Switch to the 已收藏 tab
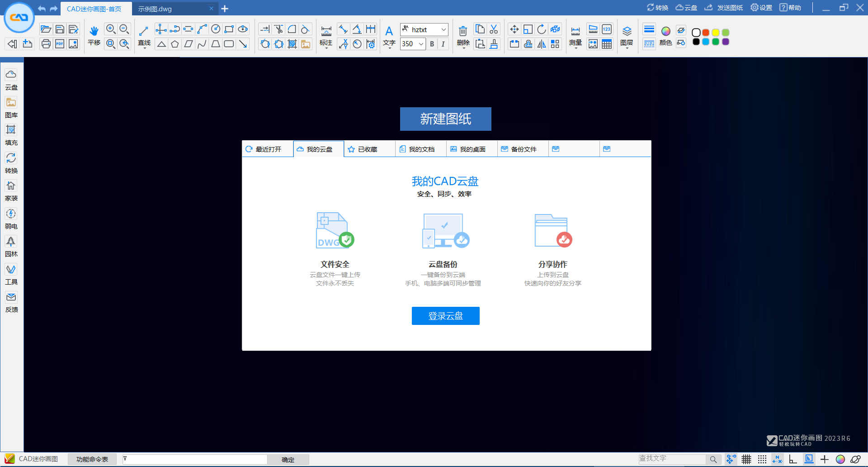The height and width of the screenshot is (467, 868). click(x=370, y=149)
